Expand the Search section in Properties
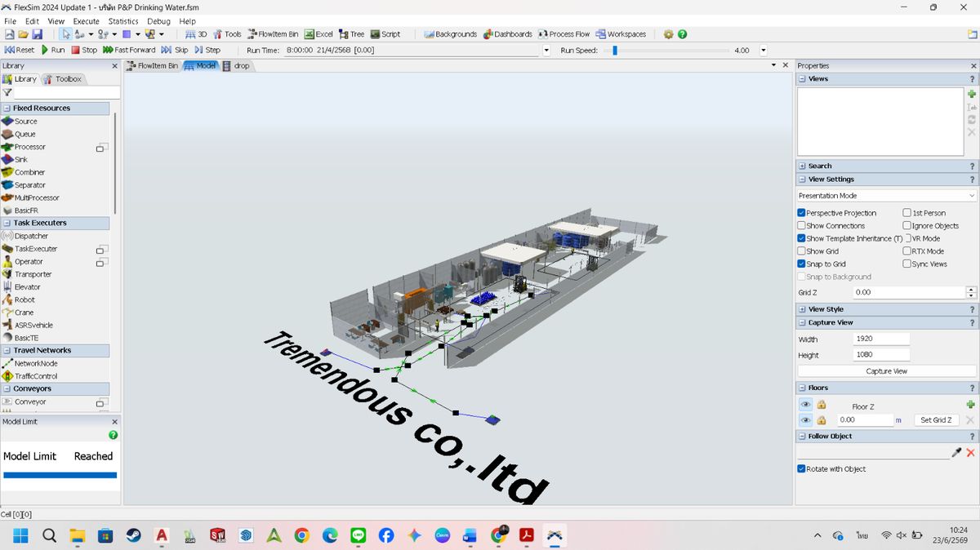 tap(802, 166)
